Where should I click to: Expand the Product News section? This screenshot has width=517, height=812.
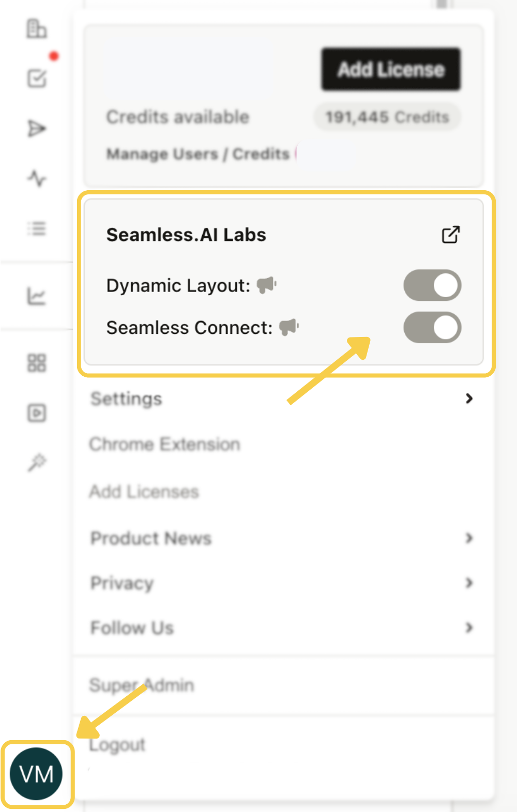click(469, 538)
